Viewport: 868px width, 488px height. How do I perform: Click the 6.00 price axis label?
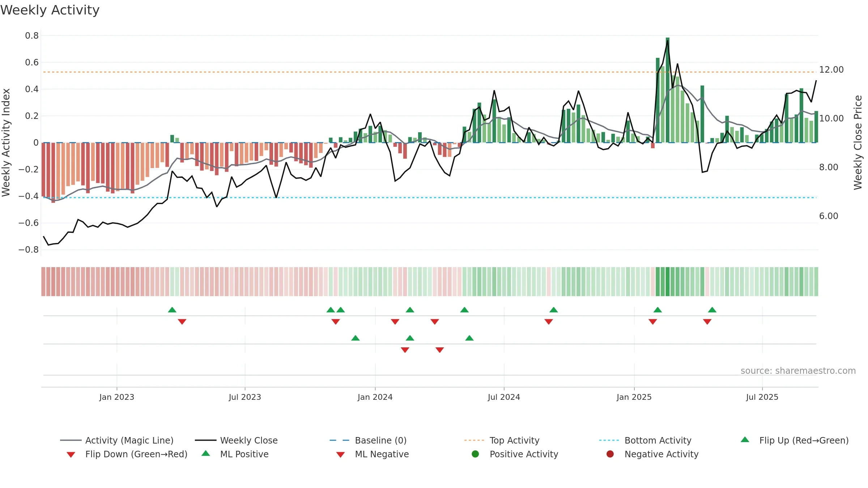(829, 216)
